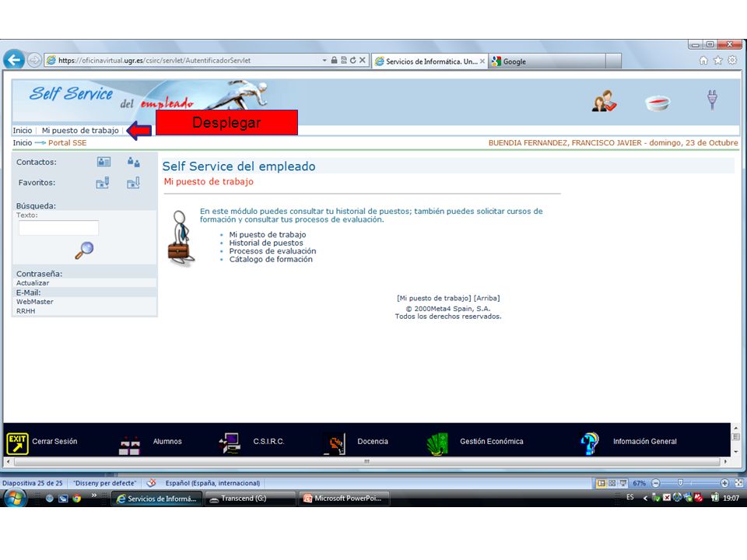Open the Docencia section icon
This screenshot has height=560, width=747.
pyautogui.click(x=335, y=443)
